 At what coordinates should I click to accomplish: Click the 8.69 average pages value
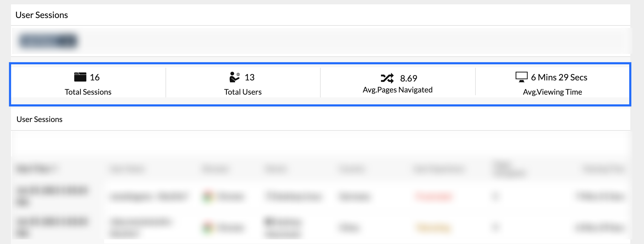[409, 79]
